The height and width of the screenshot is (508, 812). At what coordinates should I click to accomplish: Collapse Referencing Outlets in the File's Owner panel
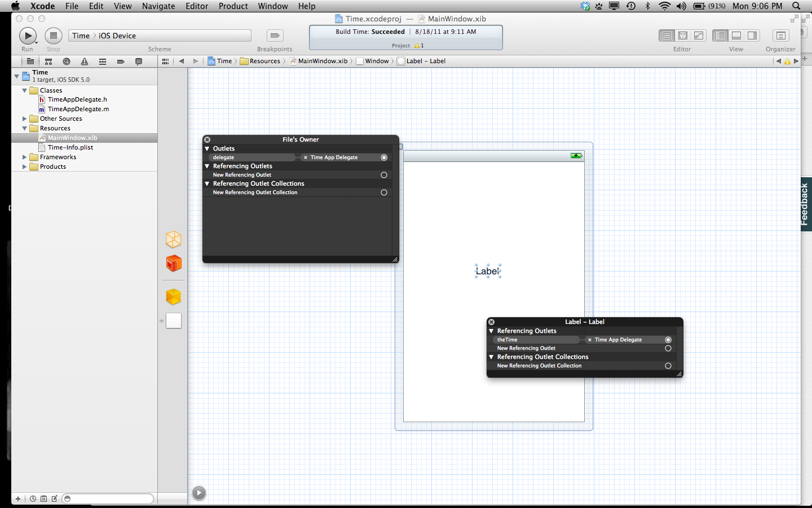pos(208,166)
